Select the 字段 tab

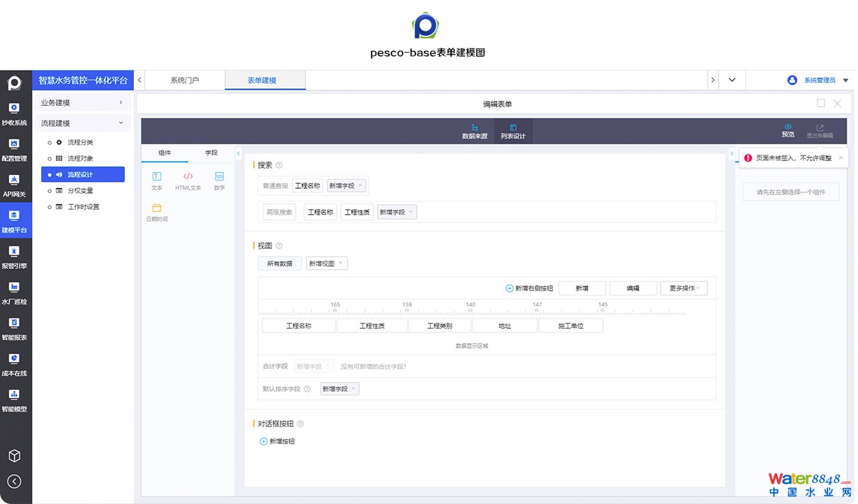click(x=210, y=153)
